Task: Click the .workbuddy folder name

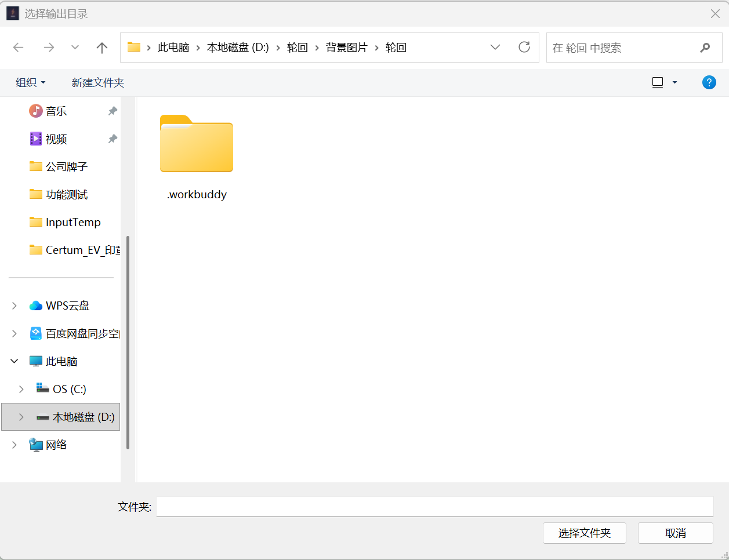Action: [x=197, y=194]
